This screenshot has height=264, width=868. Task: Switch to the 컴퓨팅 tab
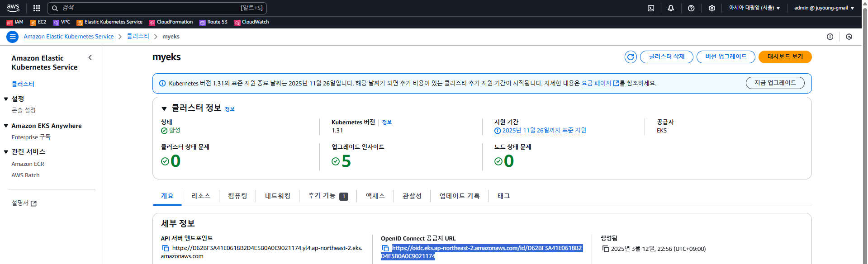coord(237,196)
